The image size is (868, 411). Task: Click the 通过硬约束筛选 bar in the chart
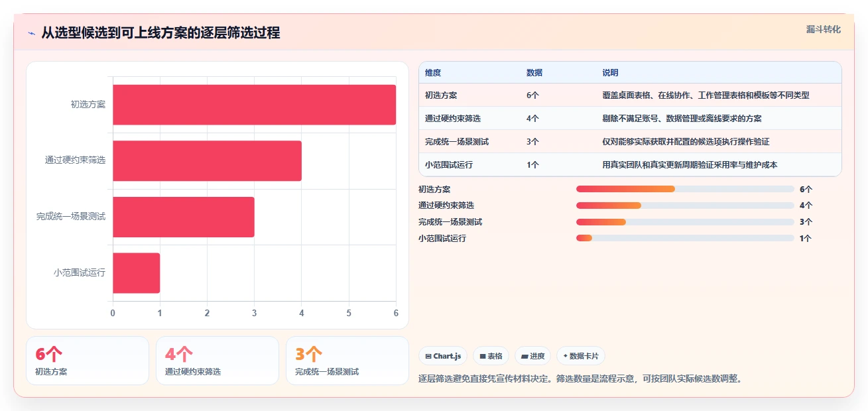pyautogui.click(x=207, y=160)
